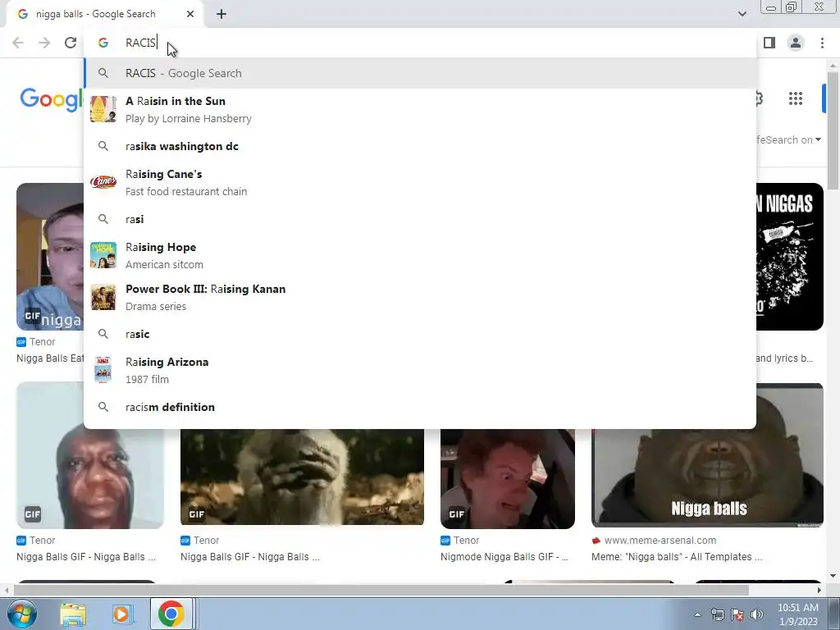Choose 'Raising Arizona' 1987 film suggestion
The image size is (840, 630).
point(421,370)
